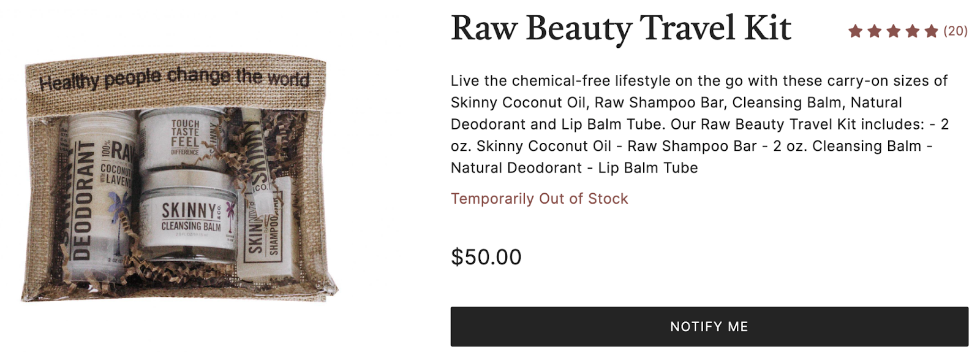
Task: Click the second rating star
Action: pos(875,31)
